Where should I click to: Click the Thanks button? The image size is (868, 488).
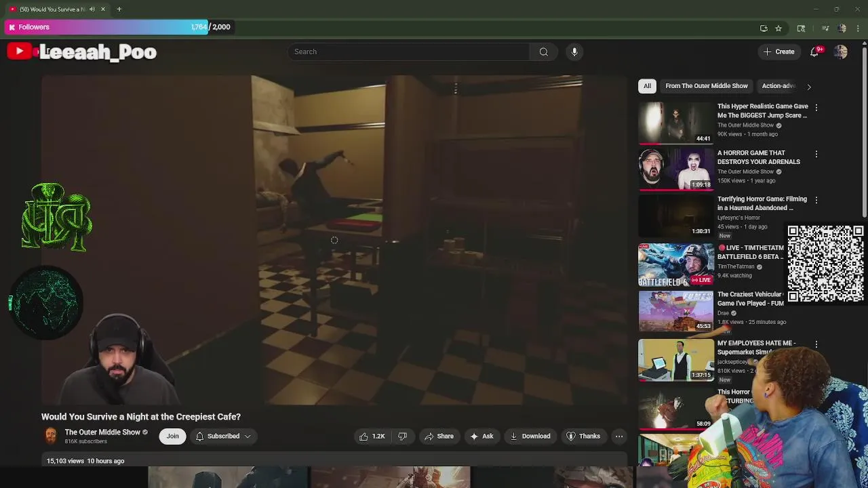click(584, 436)
